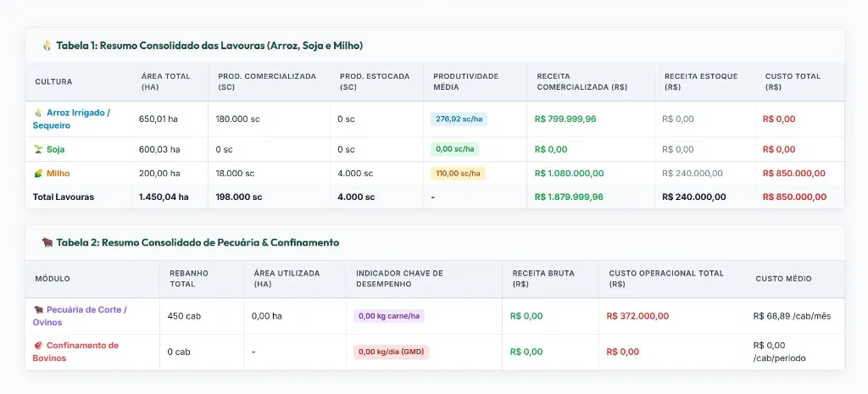Open the Soja row name
This screenshot has width=868, height=394.
pyautogui.click(x=55, y=149)
